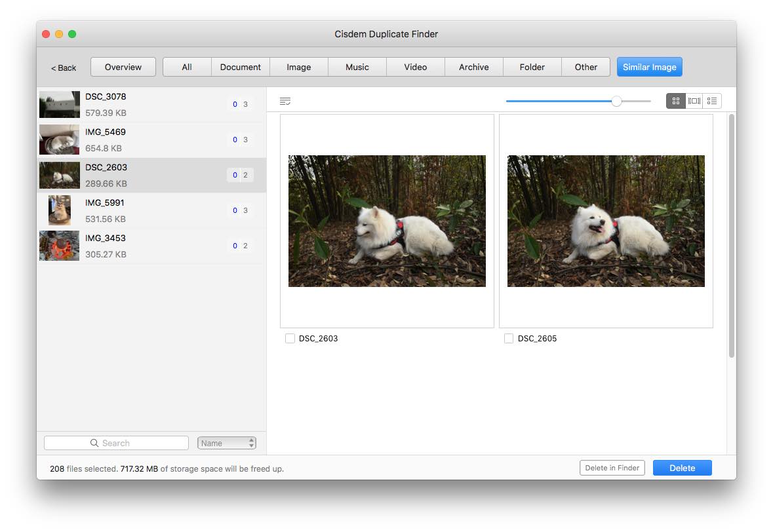The image size is (773, 532).
Task: Click the 579.39 KB file size
Action: point(106,113)
